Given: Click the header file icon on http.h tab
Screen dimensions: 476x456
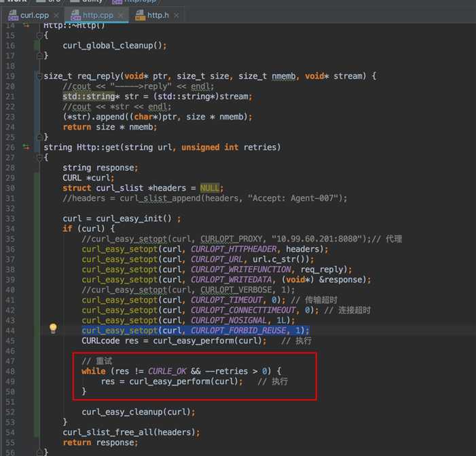Looking at the screenshot, I should click(x=140, y=15).
